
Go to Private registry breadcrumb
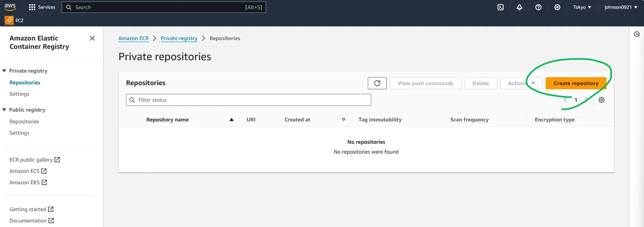(179, 38)
